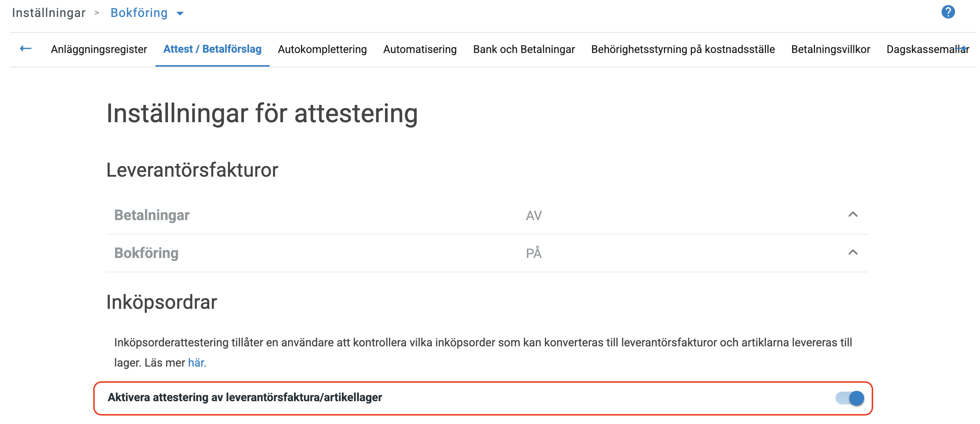Expand the Bokföring section chevron
This screenshot has height=424, width=980.
click(x=853, y=252)
